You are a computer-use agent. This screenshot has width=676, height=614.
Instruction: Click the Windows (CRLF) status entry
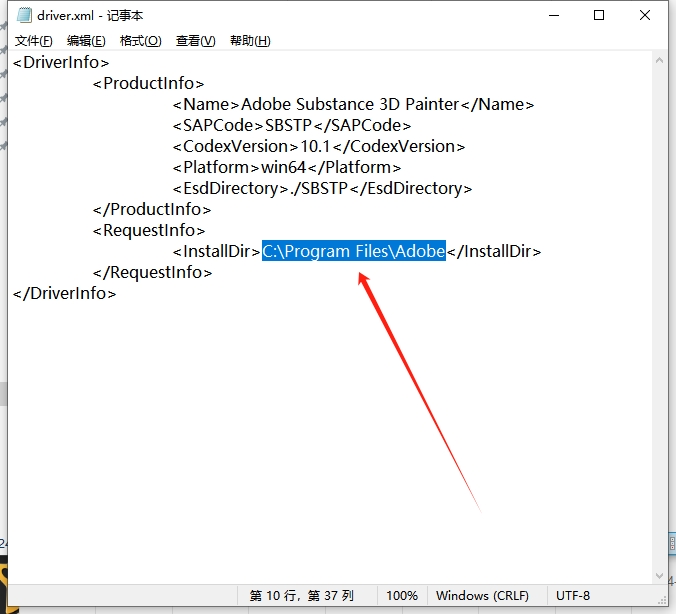point(482,595)
